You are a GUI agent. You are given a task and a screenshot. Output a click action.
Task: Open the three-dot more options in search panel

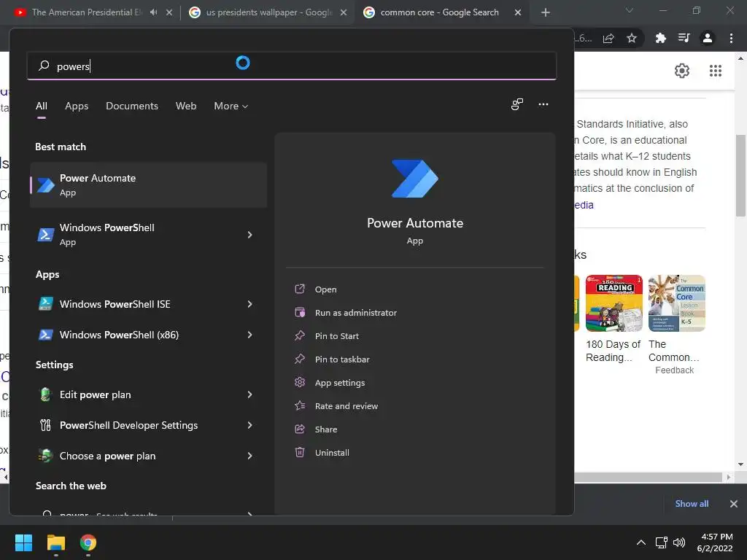(543, 104)
